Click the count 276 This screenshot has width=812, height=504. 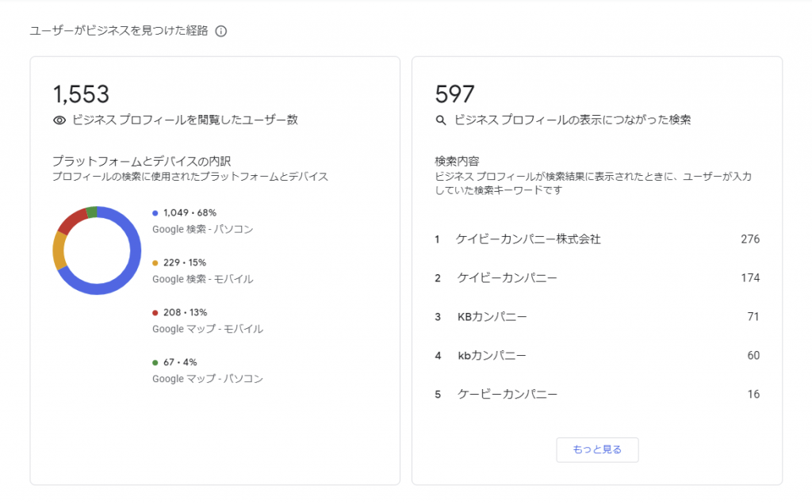click(750, 239)
